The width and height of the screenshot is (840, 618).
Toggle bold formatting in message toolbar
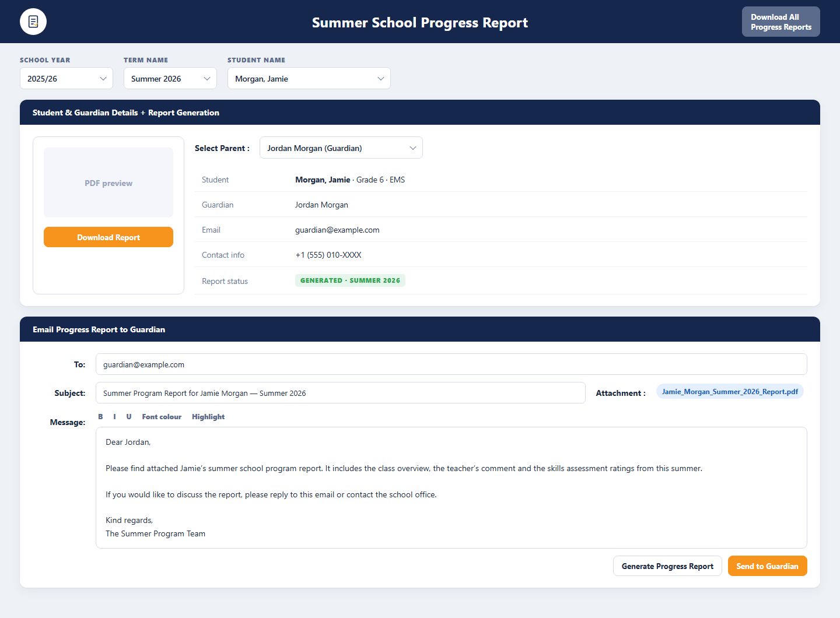tap(100, 417)
